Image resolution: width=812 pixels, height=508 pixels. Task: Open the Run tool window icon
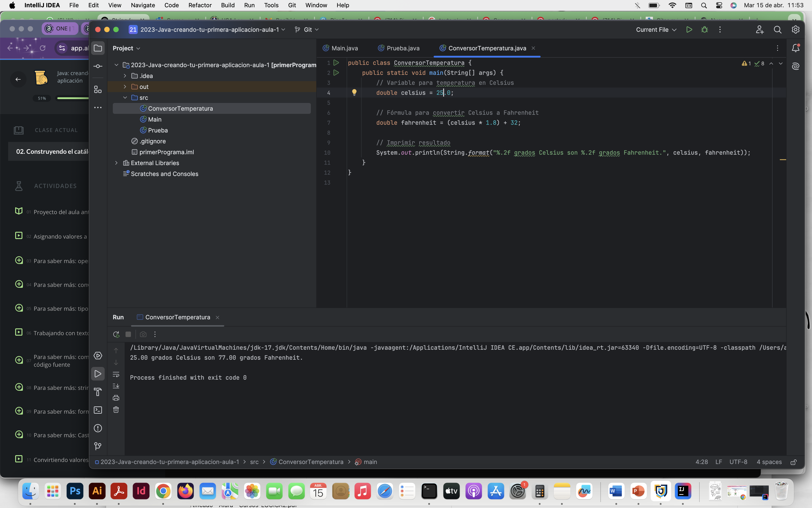pos(98,374)
